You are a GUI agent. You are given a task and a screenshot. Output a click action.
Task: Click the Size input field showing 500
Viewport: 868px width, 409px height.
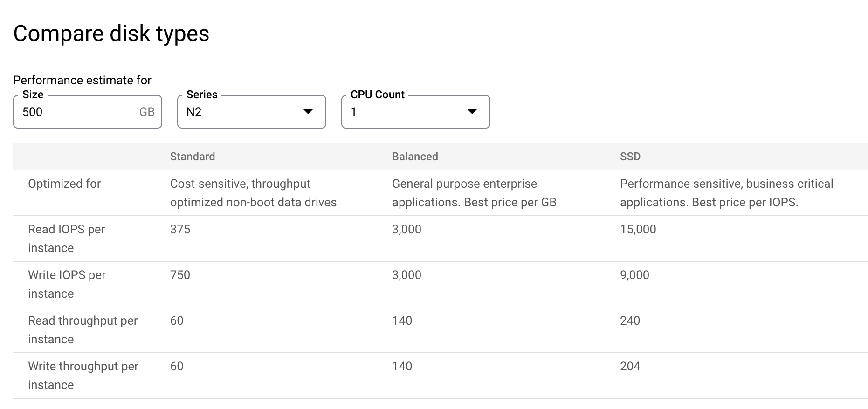(75, 112)
